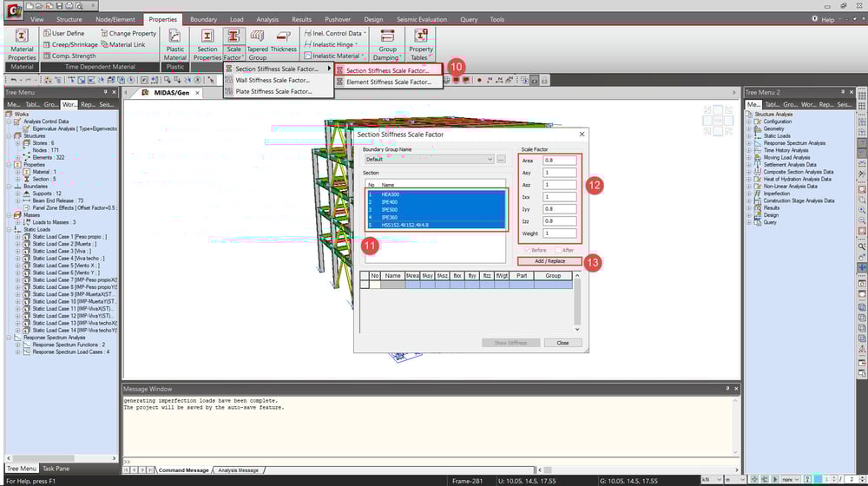Click New file icon in quick access toolbar
The width and height of the screenshot is (868, 486).
click(x=30, y=5)
